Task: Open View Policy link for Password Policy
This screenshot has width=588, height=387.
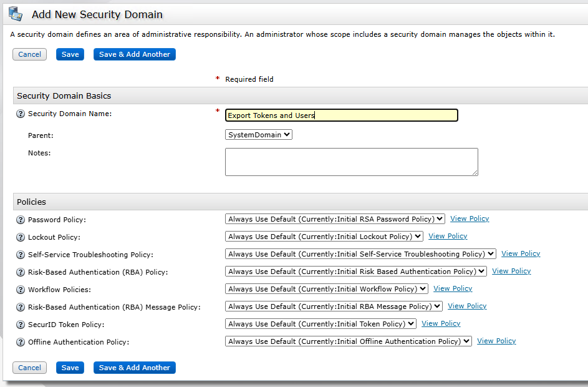Action: click(x=470, y=219)
